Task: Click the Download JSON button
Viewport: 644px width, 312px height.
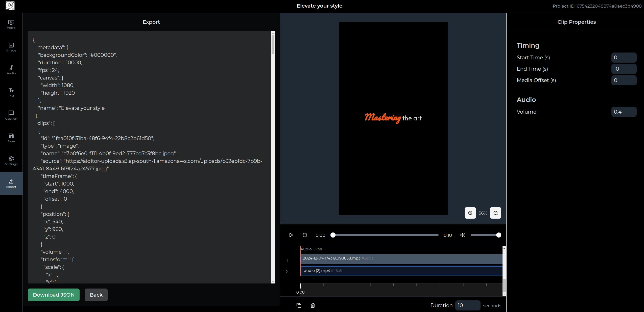Action: pyautogui.click(x=54, y=295)
